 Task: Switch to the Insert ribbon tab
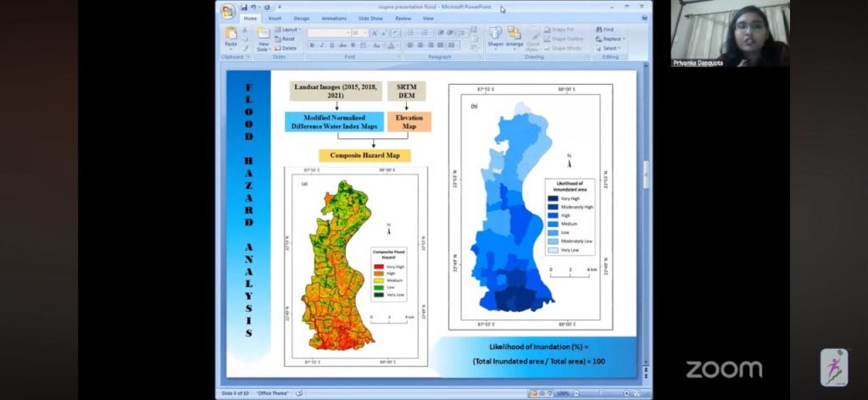tap(275, 18)
